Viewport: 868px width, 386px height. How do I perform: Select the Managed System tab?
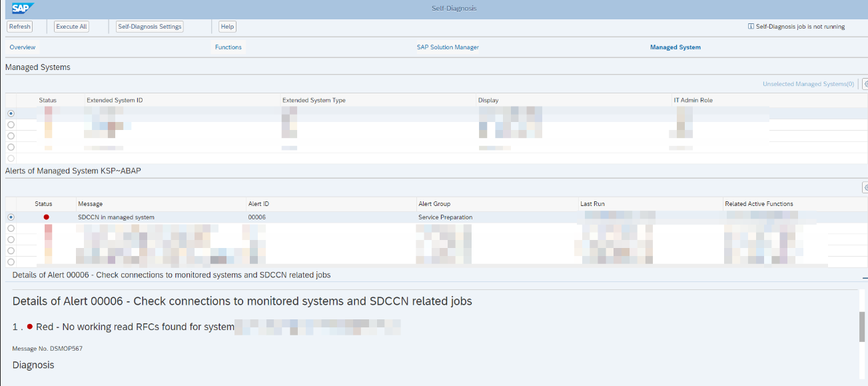click(x=675, y=47)
